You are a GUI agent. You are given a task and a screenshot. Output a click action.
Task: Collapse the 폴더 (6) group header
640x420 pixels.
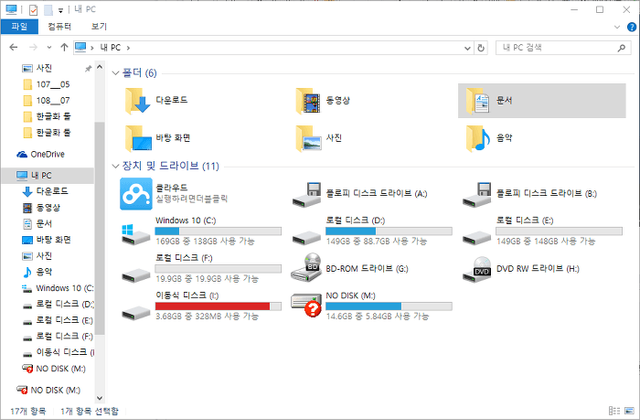(x=116, y=73)
